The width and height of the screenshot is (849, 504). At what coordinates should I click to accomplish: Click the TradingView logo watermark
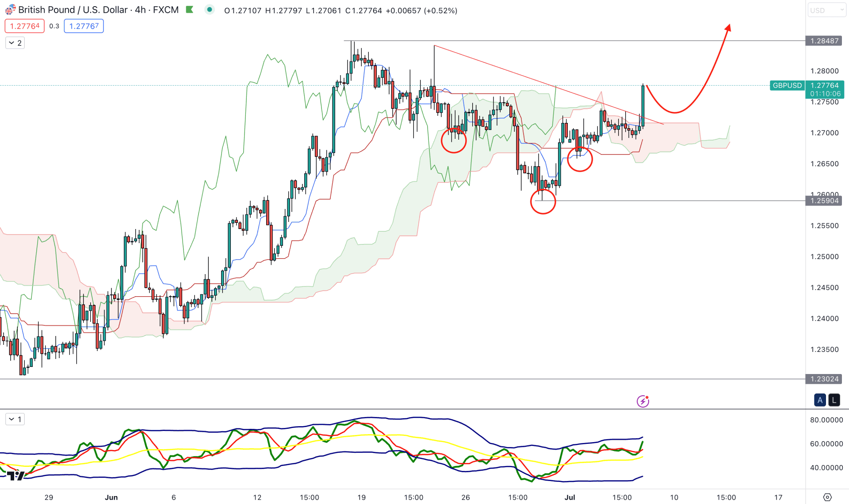(15, 476)
